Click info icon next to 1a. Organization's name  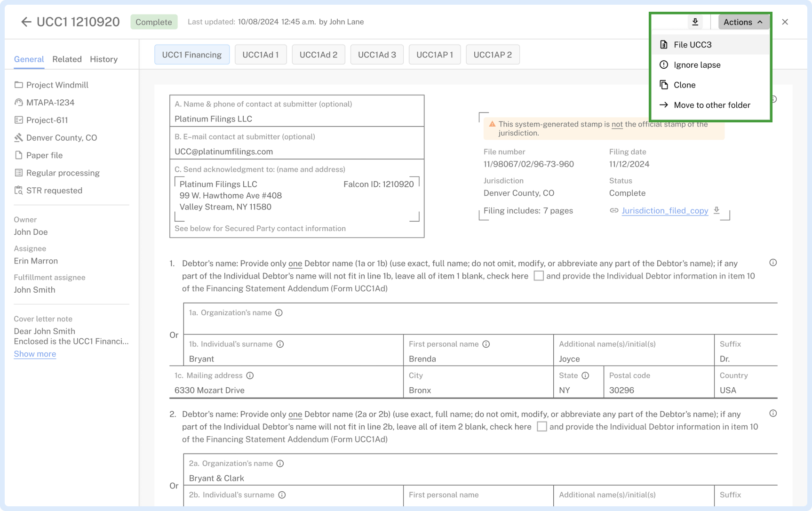[x=279, y=313]
